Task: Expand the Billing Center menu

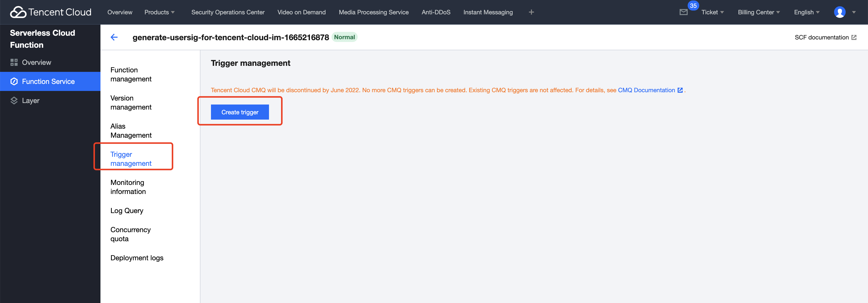Action: [x=759, y=12]
